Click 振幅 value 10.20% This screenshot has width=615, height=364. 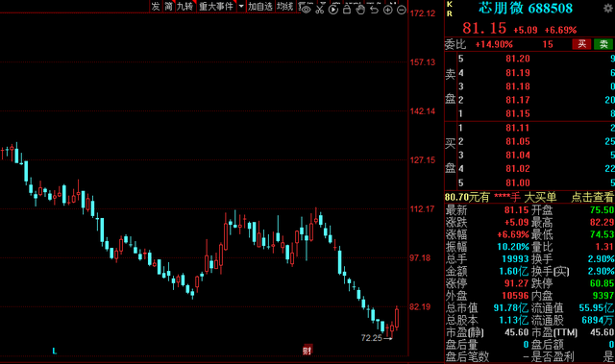[x=513, y=247]
